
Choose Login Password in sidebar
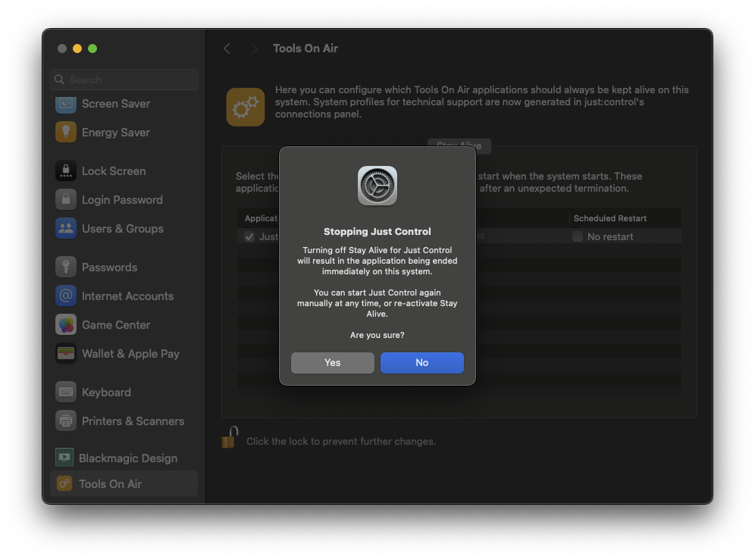pyautogui.click(x=122, y=200)
